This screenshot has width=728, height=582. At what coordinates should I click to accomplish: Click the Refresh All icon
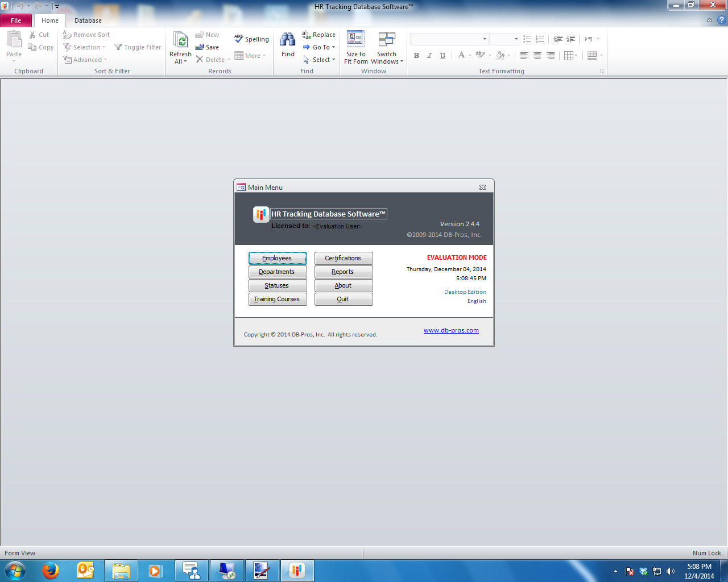coord(180,40)
